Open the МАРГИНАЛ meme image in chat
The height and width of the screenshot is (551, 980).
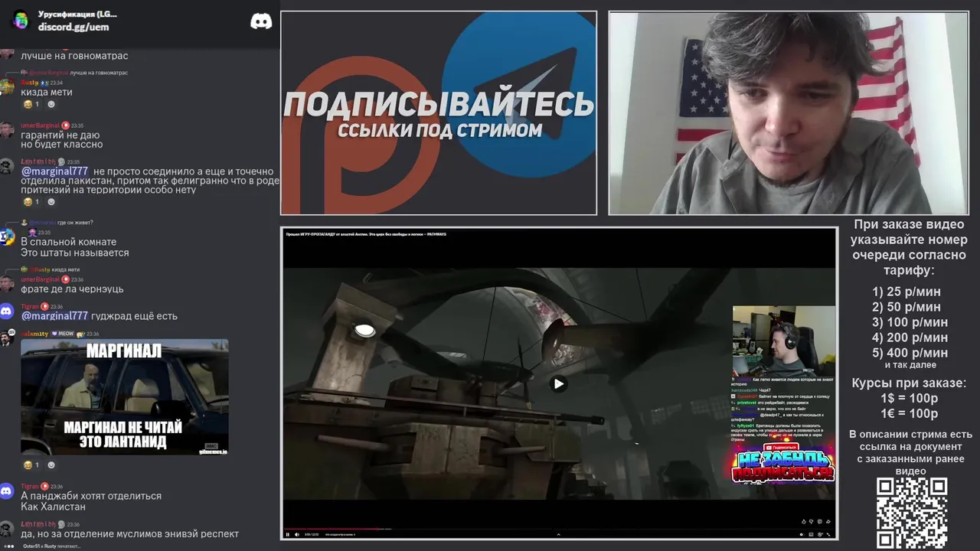point(124,397)
